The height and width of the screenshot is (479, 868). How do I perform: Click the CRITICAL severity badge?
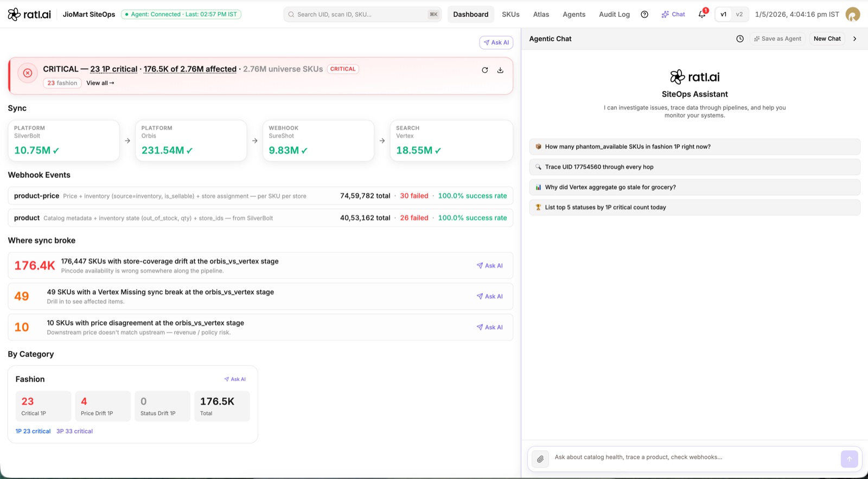[343, 69]
